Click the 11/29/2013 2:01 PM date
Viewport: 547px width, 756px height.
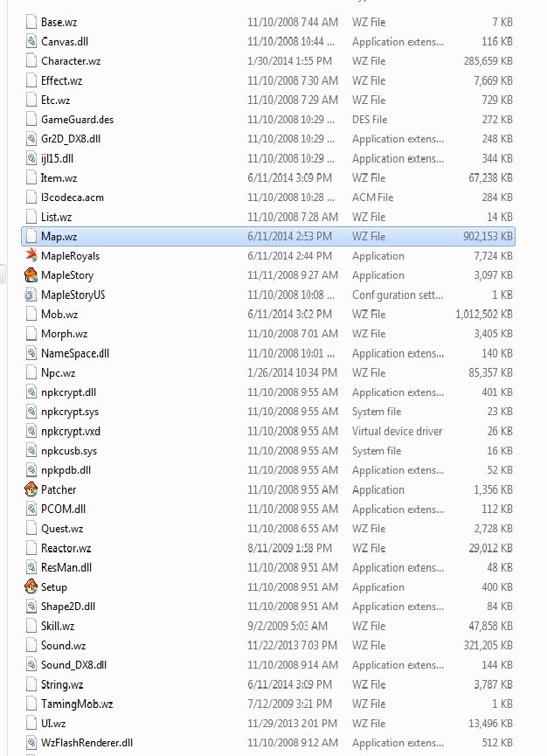pyautogui.click(x=292, y=723)
